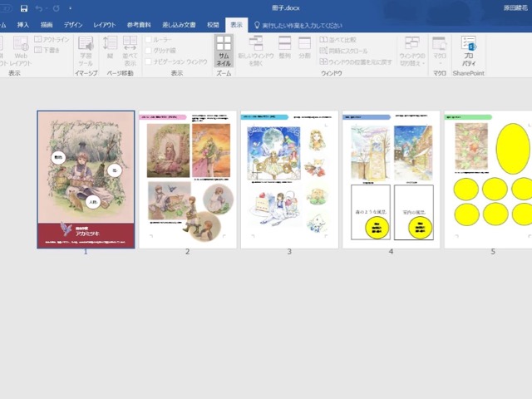Open 学習ツール in the immersive group
Screen dimensions: 532x399
pos(86,52)
